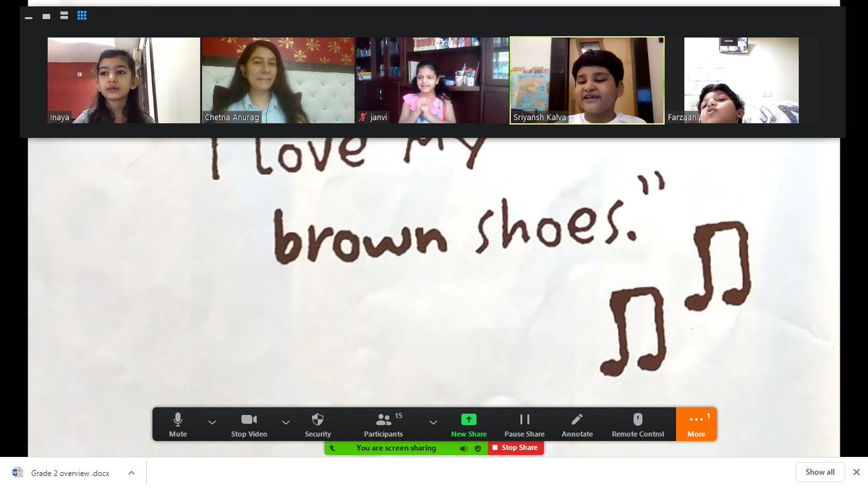Open the orange More menu
This screenshot has height=488, width=868.
click(x=697, y=424)
